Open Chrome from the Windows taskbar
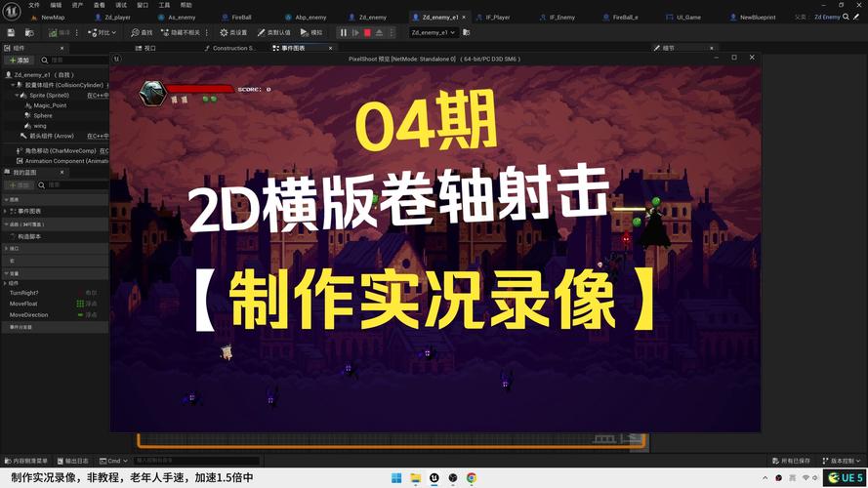This screenshot has height=488, width=868. pyautogui.click(x=472, y=478)
